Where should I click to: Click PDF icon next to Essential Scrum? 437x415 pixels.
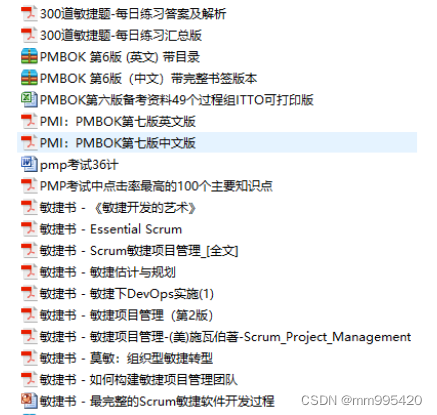click(29, 229)
